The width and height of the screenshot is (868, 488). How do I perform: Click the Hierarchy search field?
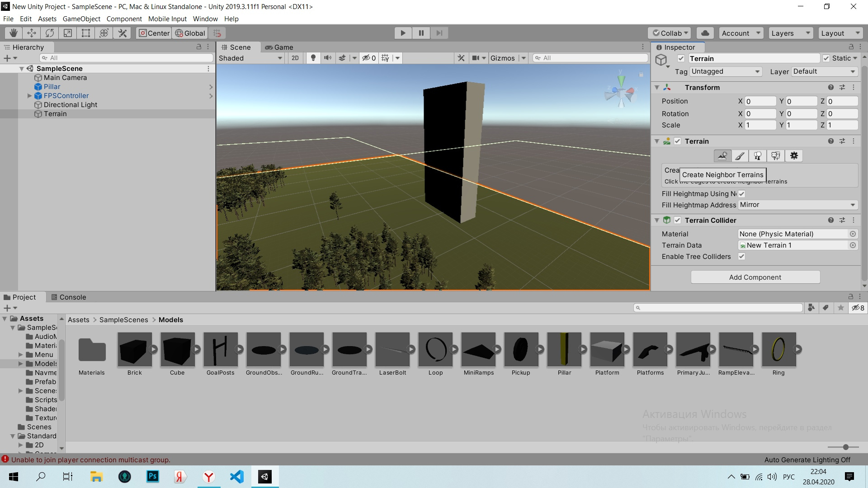tap(127, 58)
